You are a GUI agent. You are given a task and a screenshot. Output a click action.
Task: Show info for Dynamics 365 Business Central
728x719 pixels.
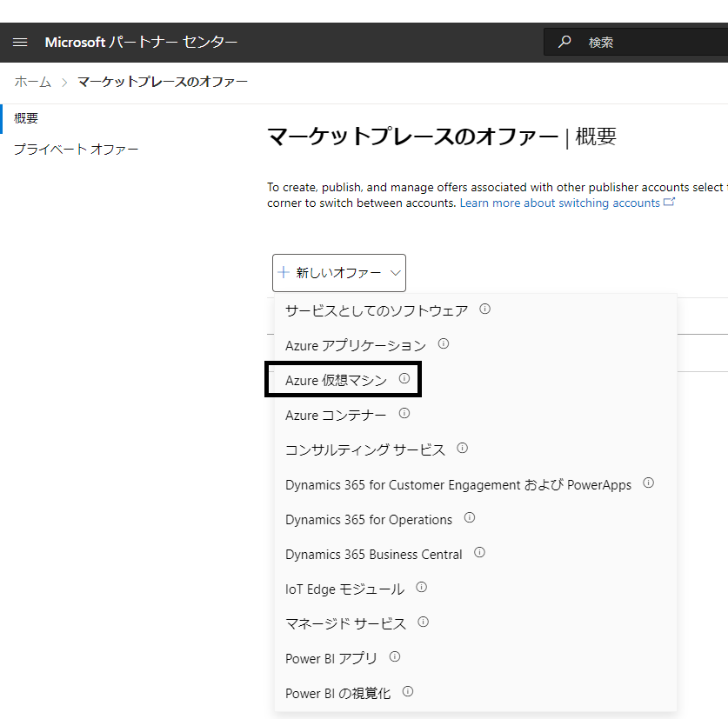479,553
